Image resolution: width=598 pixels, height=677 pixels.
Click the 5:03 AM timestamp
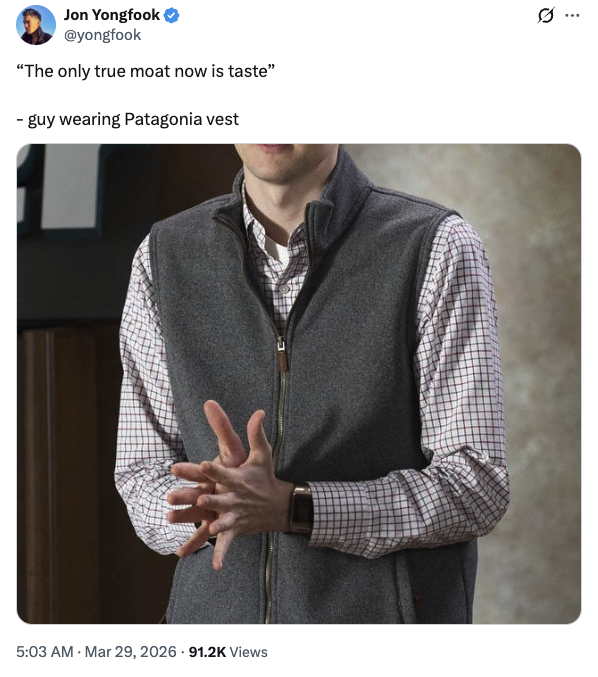coord(45,652)
